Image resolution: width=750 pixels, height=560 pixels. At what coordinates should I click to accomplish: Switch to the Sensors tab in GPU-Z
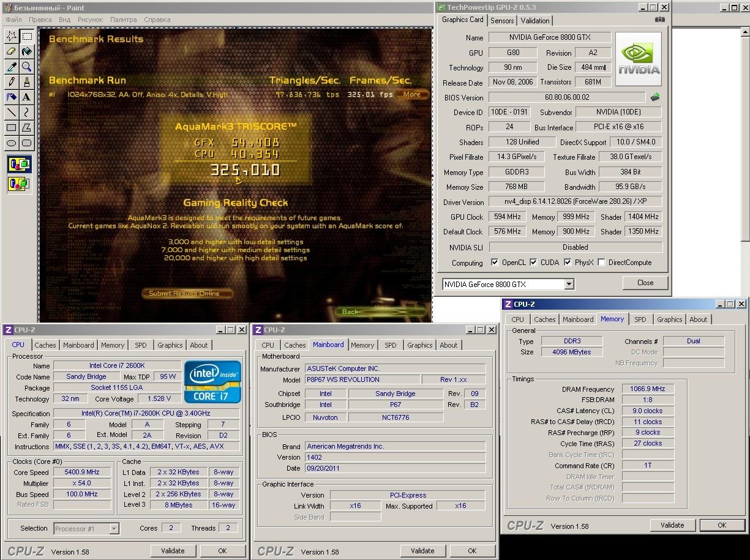point(502,20)
